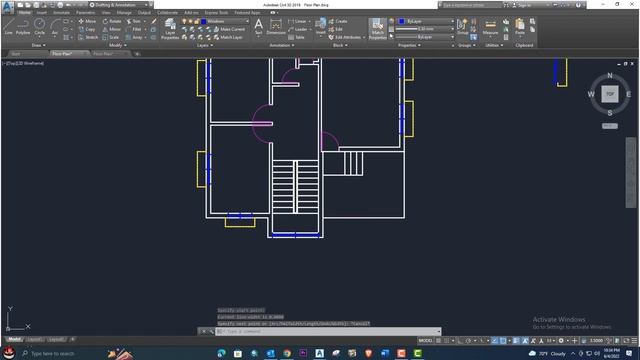Toggle lineweight display in status bar
The image size is (640, 360).
(516, 340)
